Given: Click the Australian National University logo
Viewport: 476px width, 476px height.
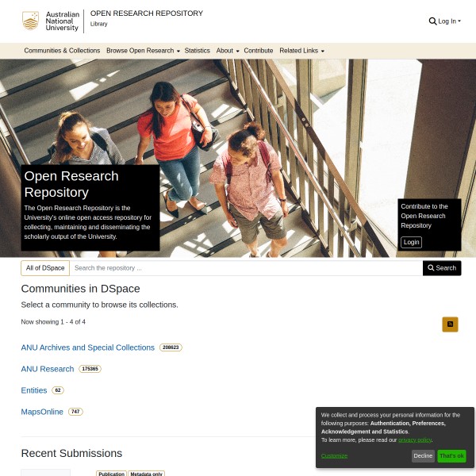Looking at the screenshot, I should click(x=51, y=21).
